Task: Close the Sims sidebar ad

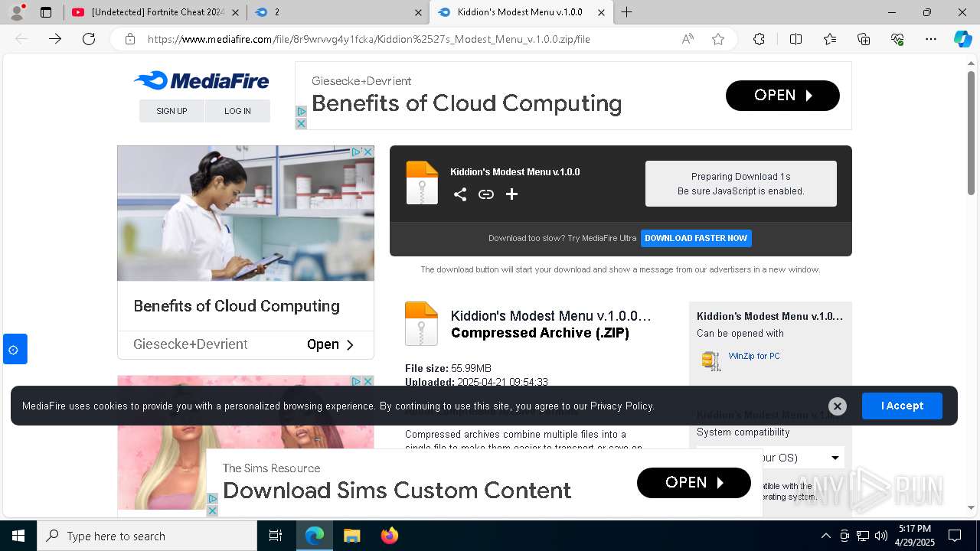Action: pos(367,381)
